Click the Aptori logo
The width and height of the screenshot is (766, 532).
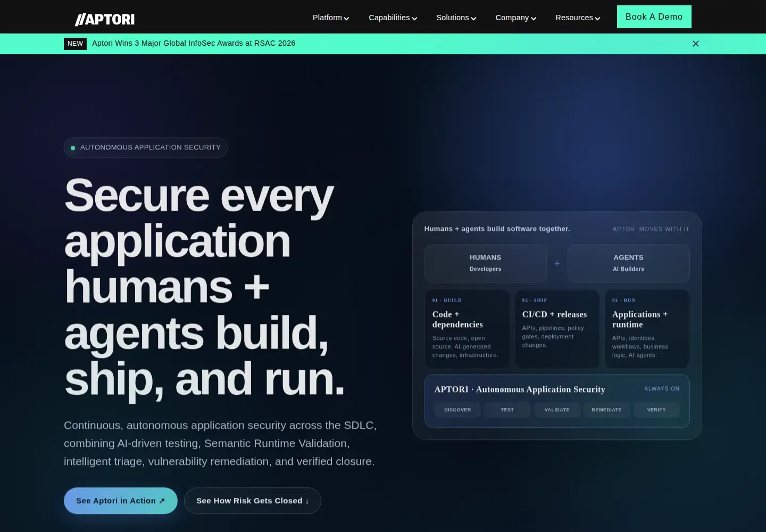click(105, 19)
